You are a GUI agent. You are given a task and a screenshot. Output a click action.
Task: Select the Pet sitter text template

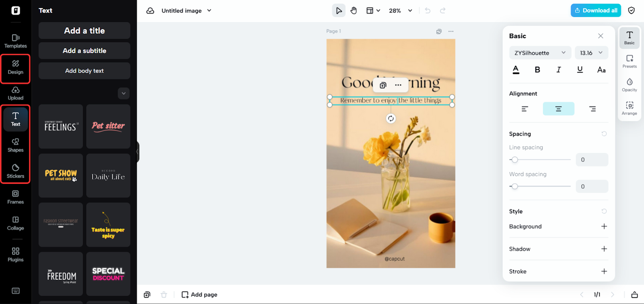pyautogui.click(x=108, y=126)
